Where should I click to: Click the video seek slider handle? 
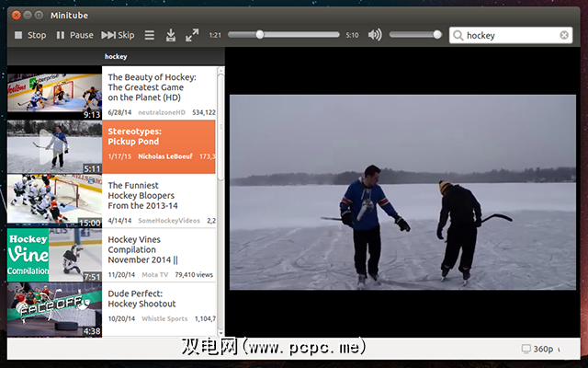click(x=260, y=35)
